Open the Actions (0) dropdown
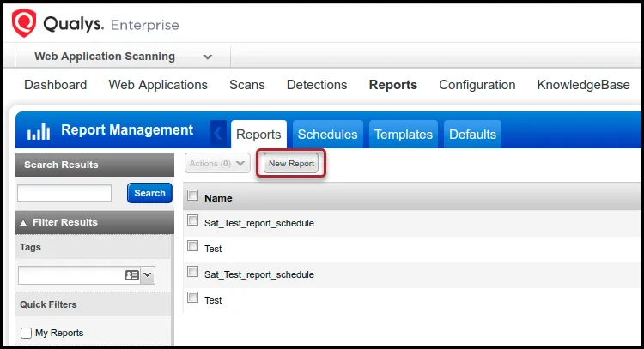The image size is (644, 349). (217, 163)
